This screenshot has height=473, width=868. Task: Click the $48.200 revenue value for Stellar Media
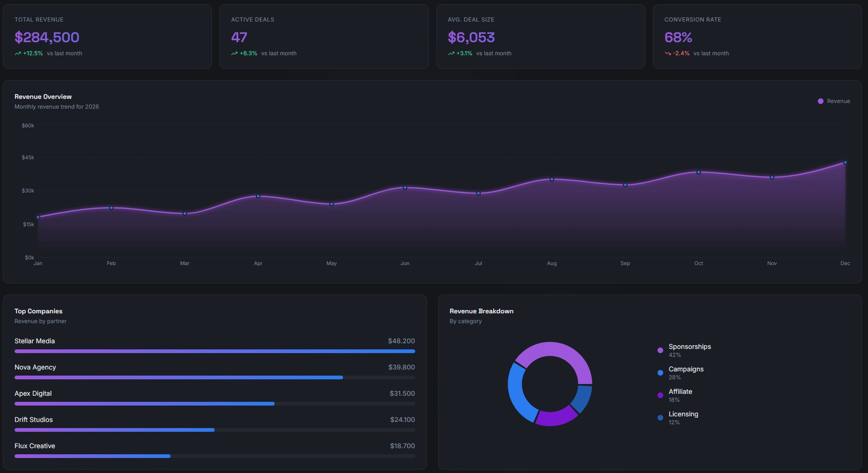click(x=401, y=341)
